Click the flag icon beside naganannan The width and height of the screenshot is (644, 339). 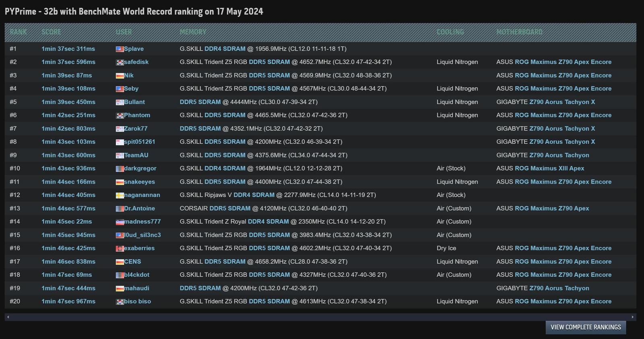(x=120, y=195)
